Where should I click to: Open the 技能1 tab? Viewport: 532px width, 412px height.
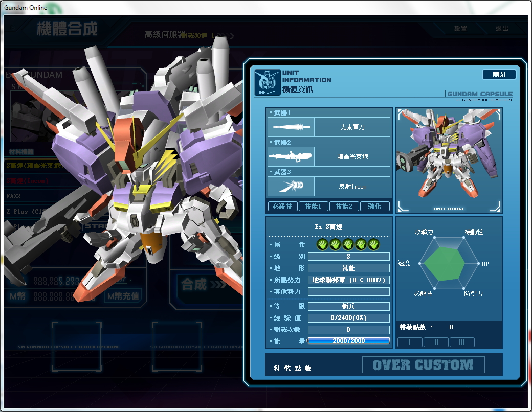tap(313, 206)
